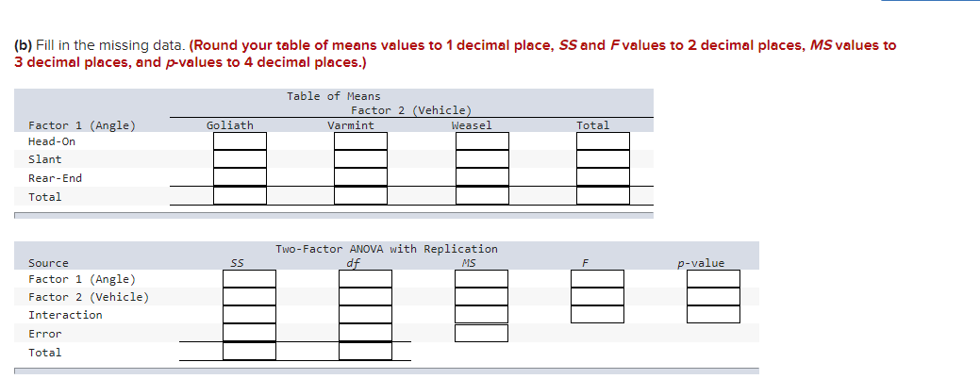Screen dimensions: 980x379
Task: Select Rear-End Total mean input field
Action: (603, 177)
